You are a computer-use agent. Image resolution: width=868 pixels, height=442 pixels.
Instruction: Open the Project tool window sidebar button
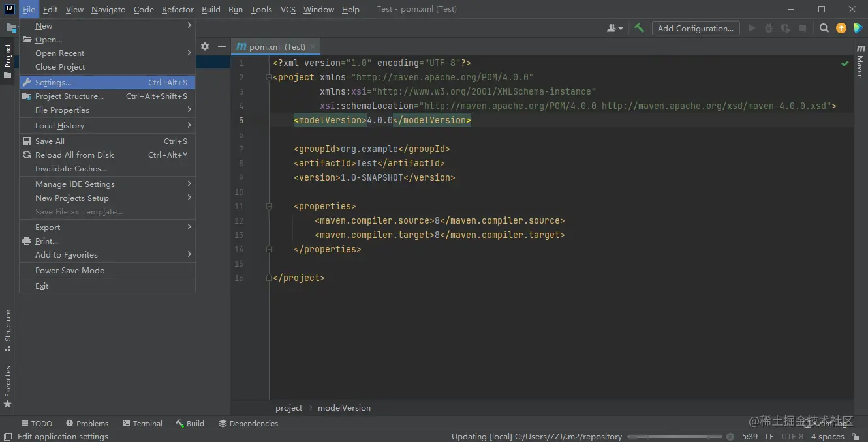(x=8, y=61)
